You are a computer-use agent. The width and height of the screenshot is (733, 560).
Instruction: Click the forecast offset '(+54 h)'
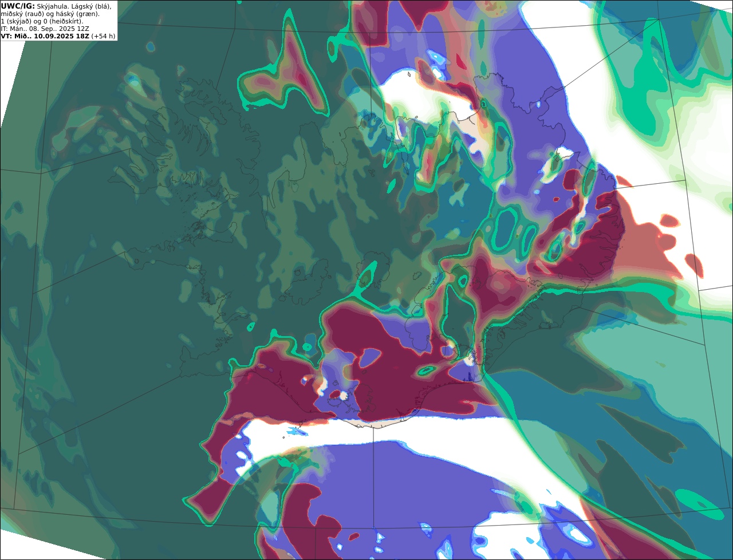point(103,36)
